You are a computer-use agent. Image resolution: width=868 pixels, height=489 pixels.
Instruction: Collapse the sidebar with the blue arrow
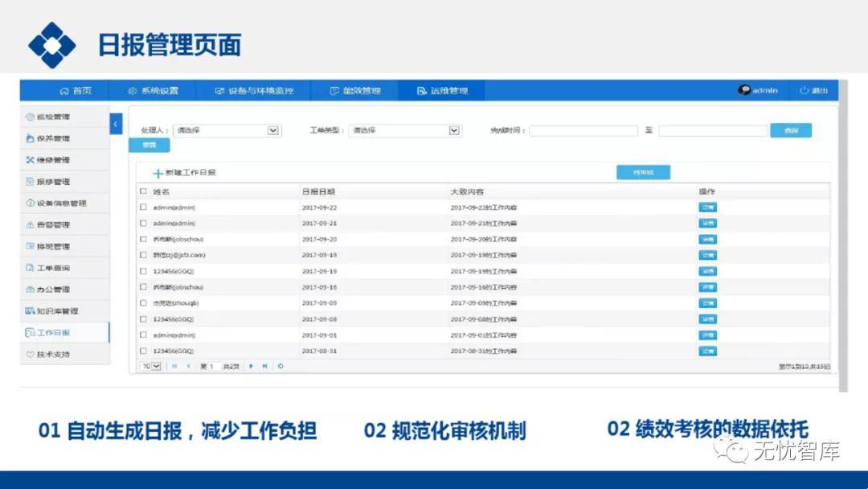(116, 125)
